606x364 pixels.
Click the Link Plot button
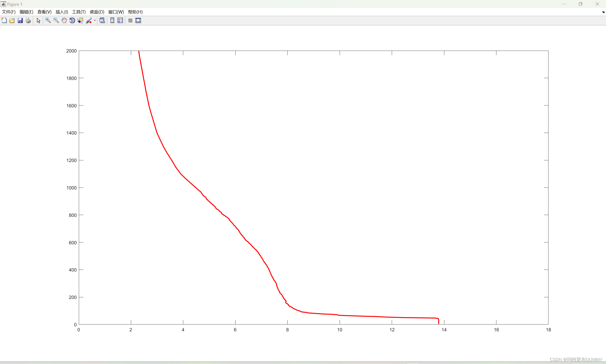tap(102, 21)
